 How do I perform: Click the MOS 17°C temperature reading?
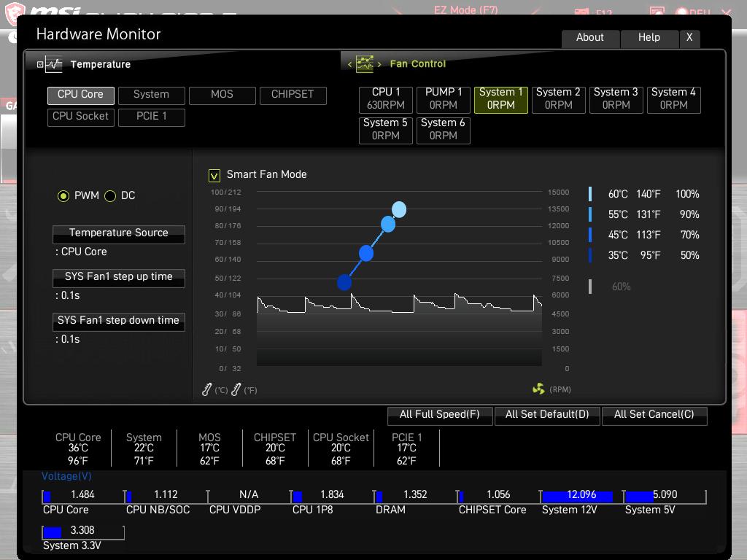209,448
